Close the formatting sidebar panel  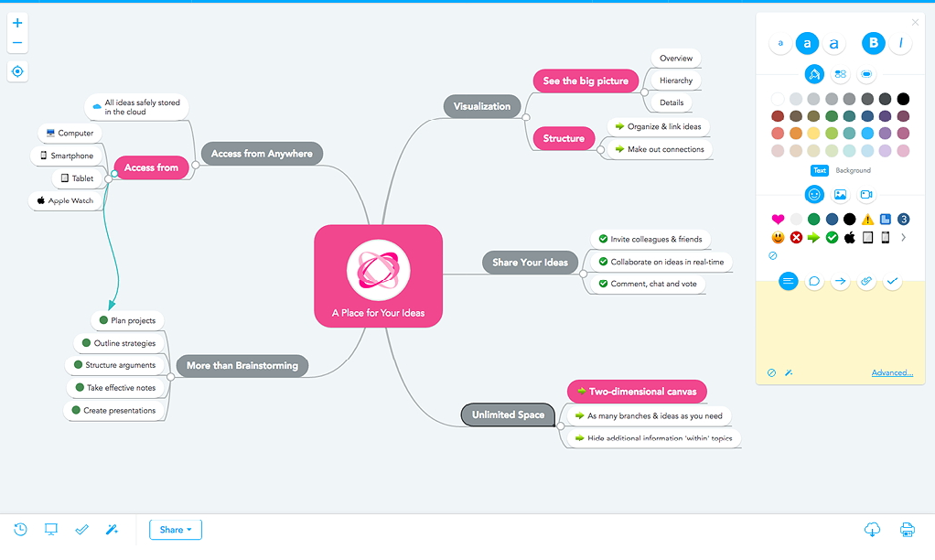pos(915,22)
